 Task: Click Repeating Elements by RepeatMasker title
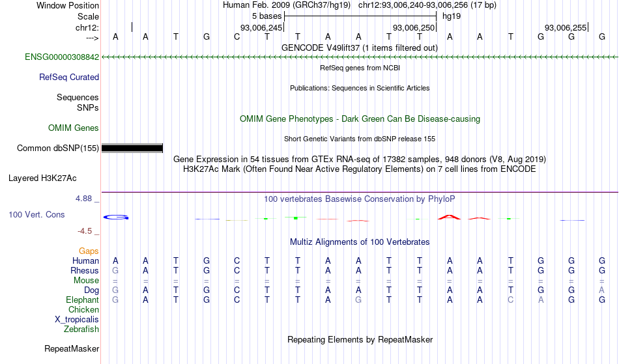pos(360,339)
